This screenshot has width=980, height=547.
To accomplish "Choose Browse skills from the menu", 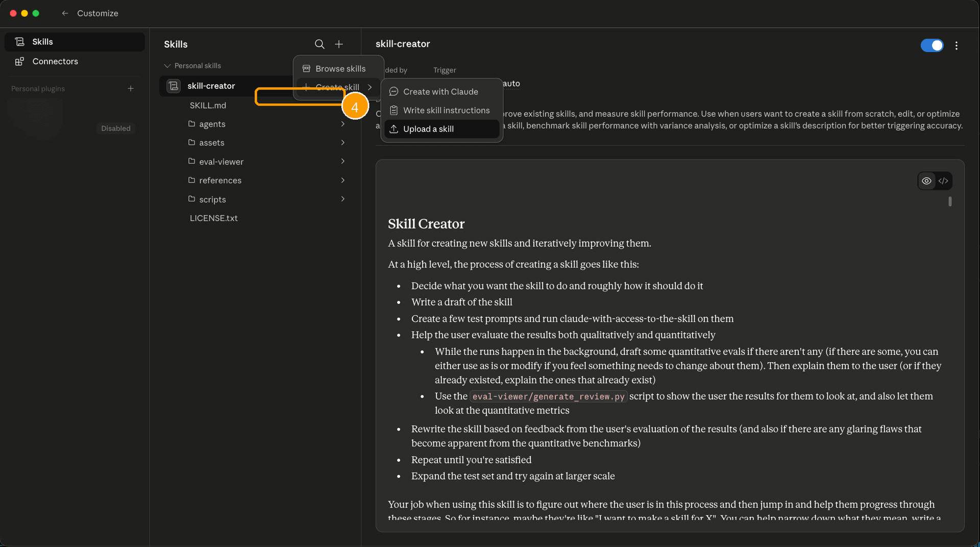I will (338, 68).
